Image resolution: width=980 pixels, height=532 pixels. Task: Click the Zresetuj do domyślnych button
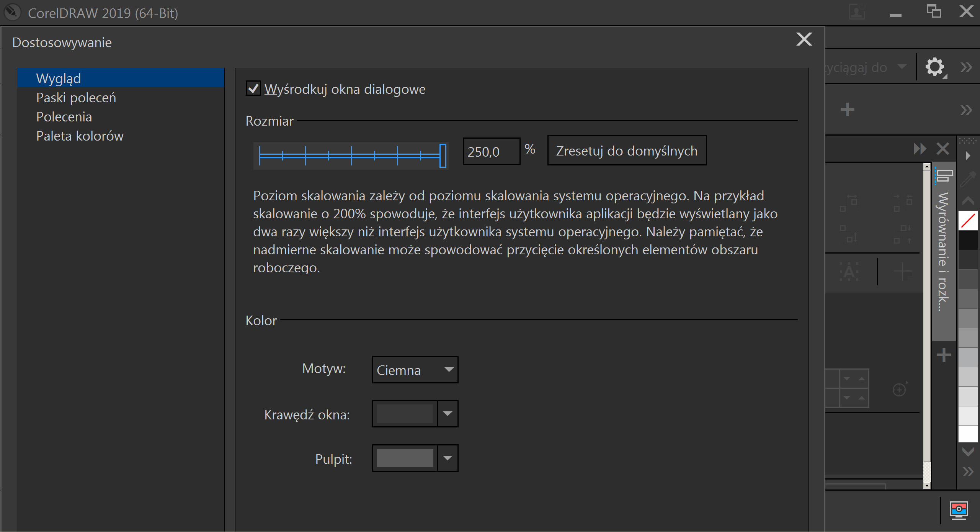click(627, 151)
